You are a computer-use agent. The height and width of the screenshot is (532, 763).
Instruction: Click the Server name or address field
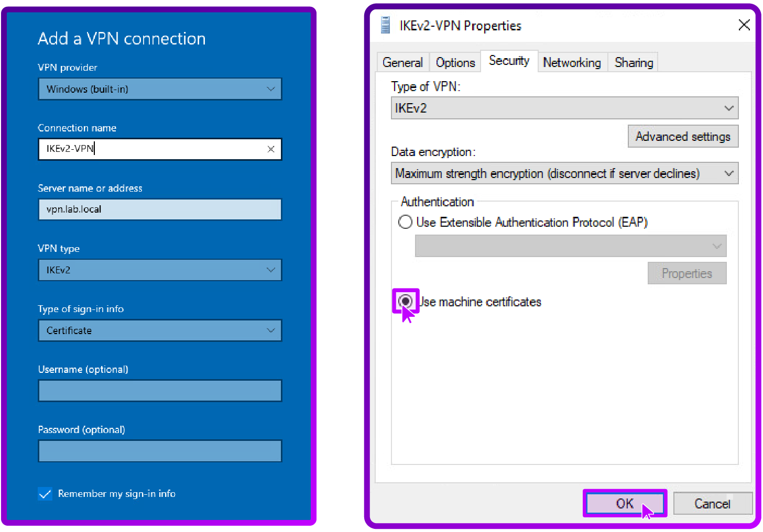pos(160,209)
